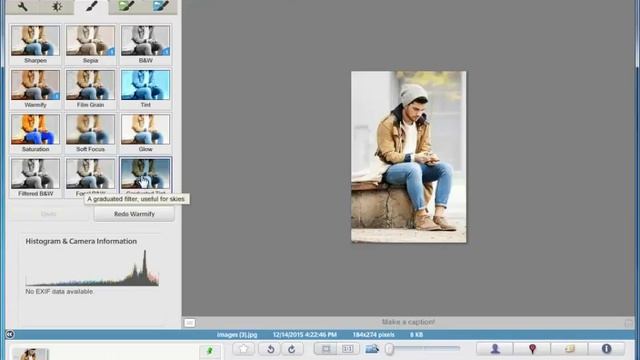
Task: Apply the Sharpen effect
Action: pos(36,44)
